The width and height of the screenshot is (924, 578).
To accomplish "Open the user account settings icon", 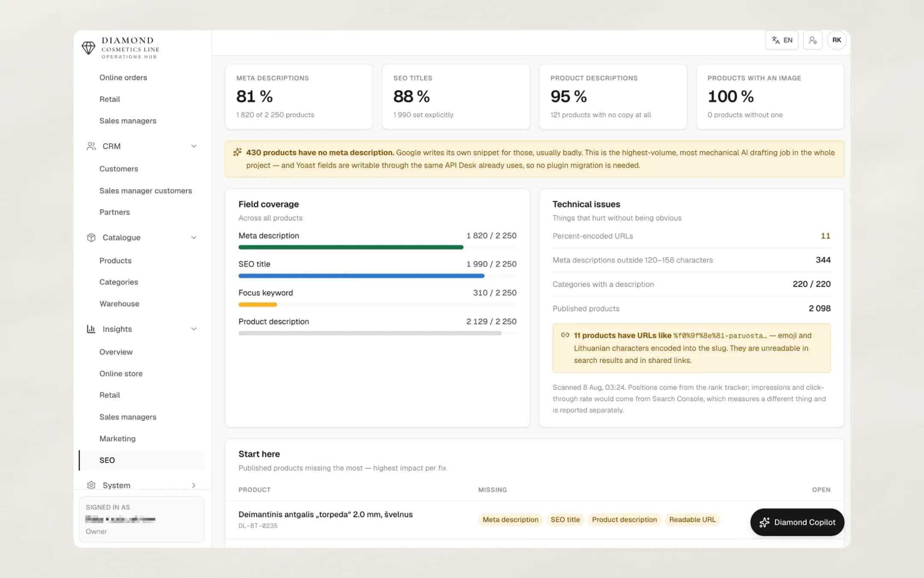I will tap(812, 40).
